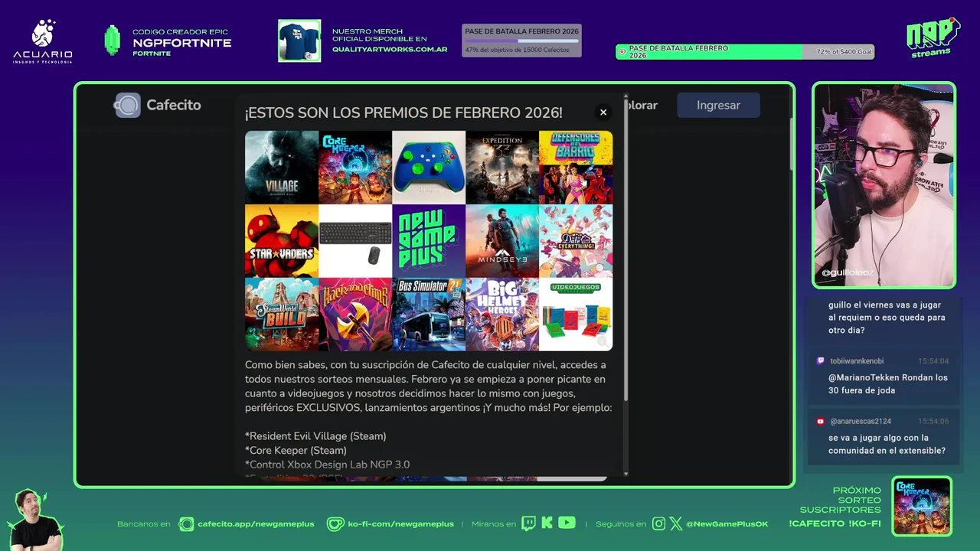Click the YouTube badge beside anaruescas2124
Image resolution: width=980 pixels, height=551 pixels.
(x=821, y=422)
